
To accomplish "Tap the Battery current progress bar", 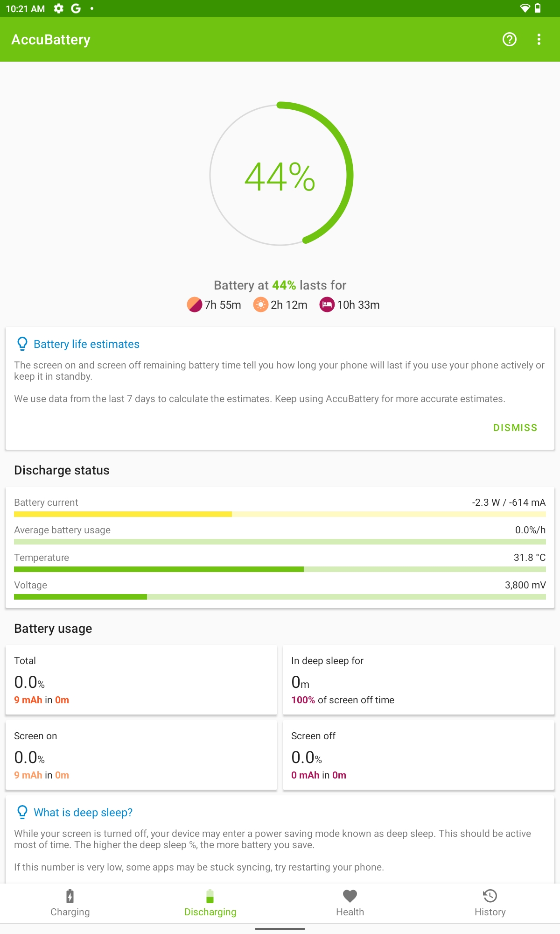I will [x=280, y=514].
